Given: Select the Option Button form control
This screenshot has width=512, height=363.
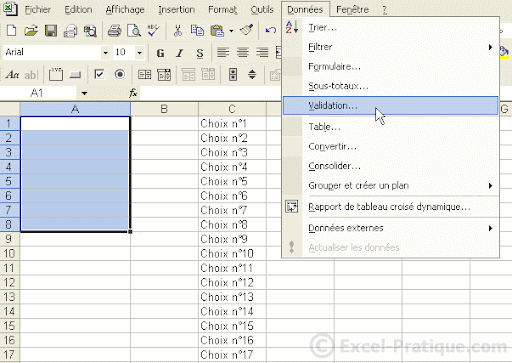Looking at the screenshot, I should [120, 74].
